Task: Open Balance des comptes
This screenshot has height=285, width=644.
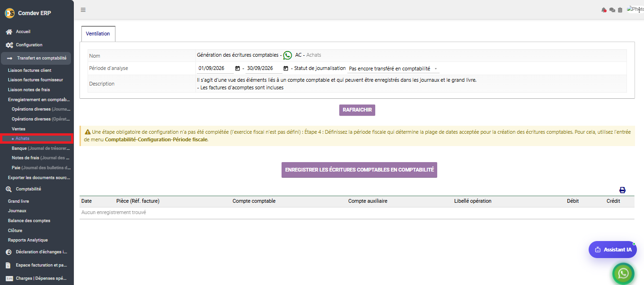Action: click(29, 221)
